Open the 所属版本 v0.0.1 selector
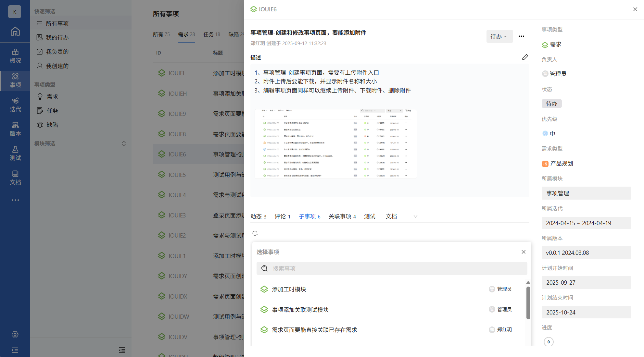This screenshot has height=357, width=644. pyautogui.click(x=586, y=252)
